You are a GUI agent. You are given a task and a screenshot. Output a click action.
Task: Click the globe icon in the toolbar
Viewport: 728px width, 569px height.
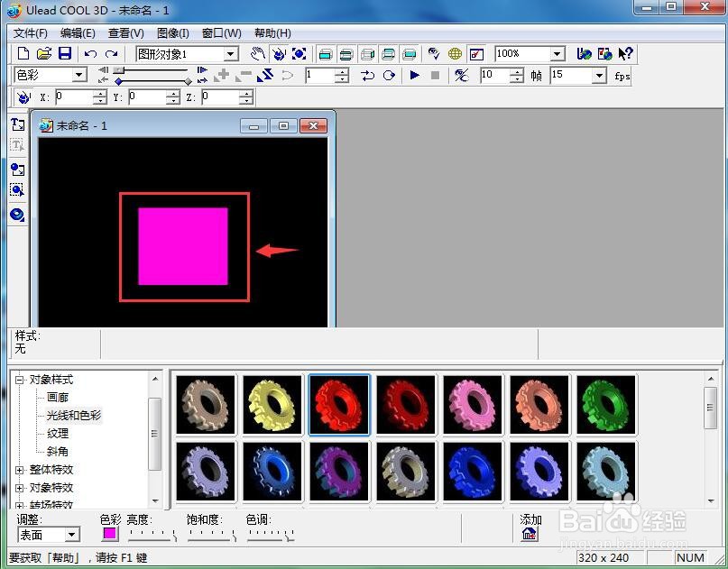(x=455, y=54)
